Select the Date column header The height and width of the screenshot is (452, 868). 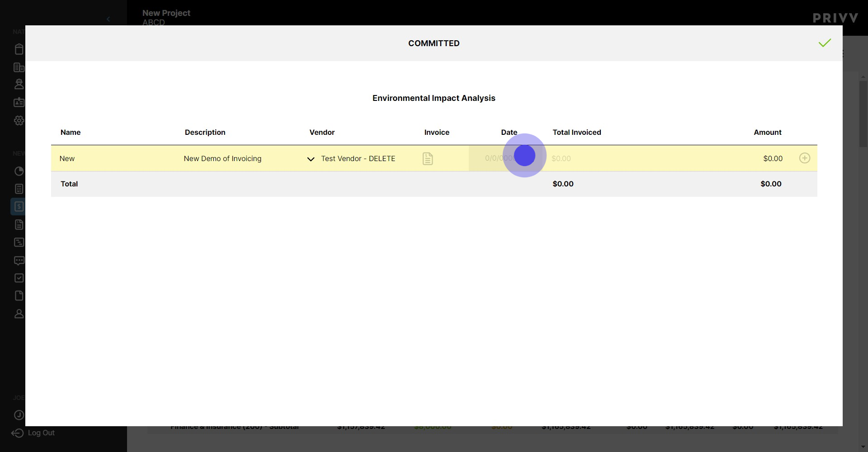(x=509, y=132)
